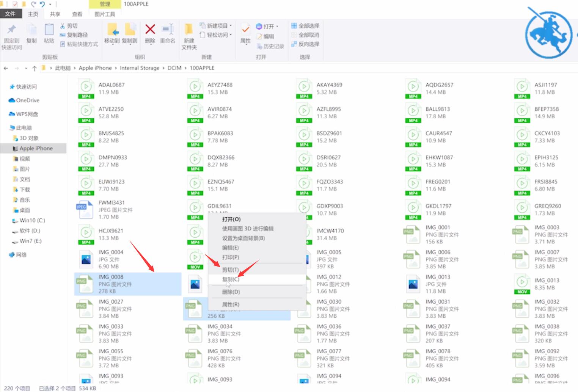Click the Copy icon in the ribbon
Viewport: 578px width, 392px height.
(31, 30)
